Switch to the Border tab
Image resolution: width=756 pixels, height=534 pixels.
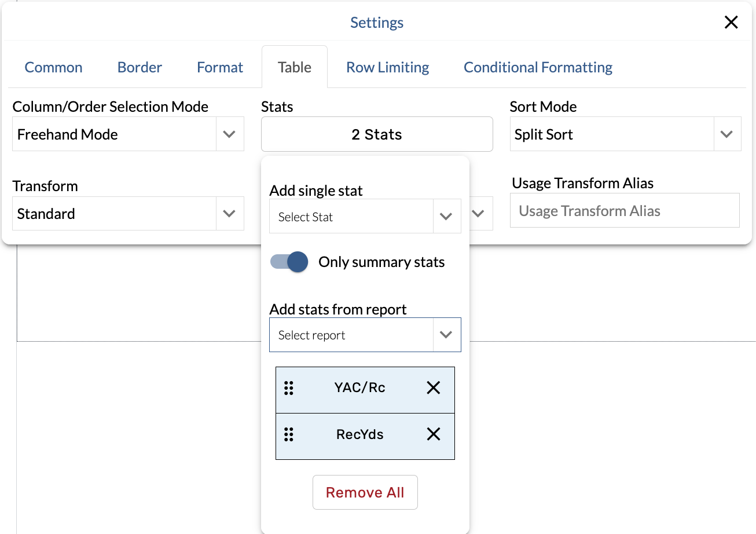coord(140,67)
